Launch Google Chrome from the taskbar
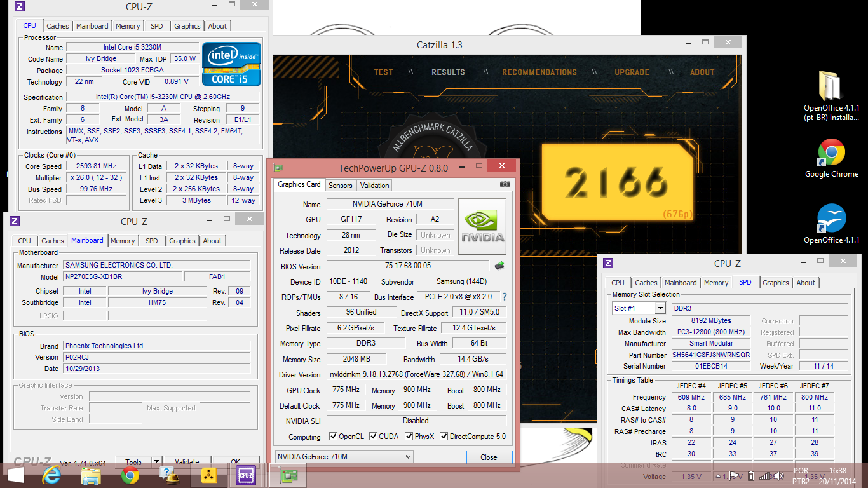868x488 pixels. [x=130, y=475]
